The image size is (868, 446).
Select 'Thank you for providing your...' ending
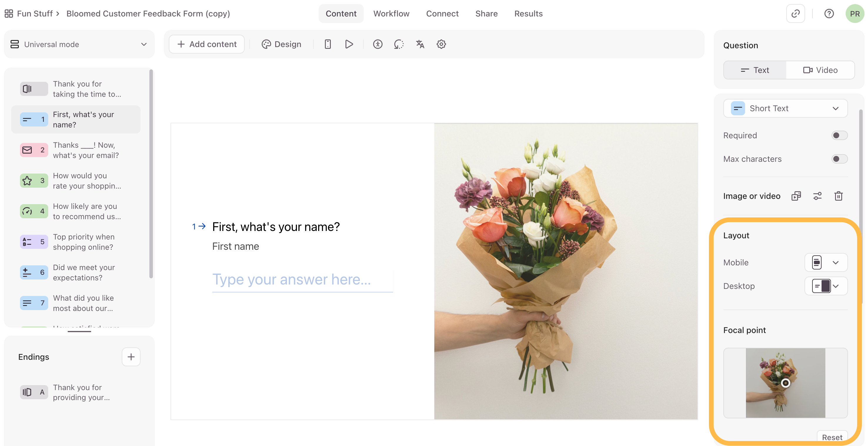76,392
